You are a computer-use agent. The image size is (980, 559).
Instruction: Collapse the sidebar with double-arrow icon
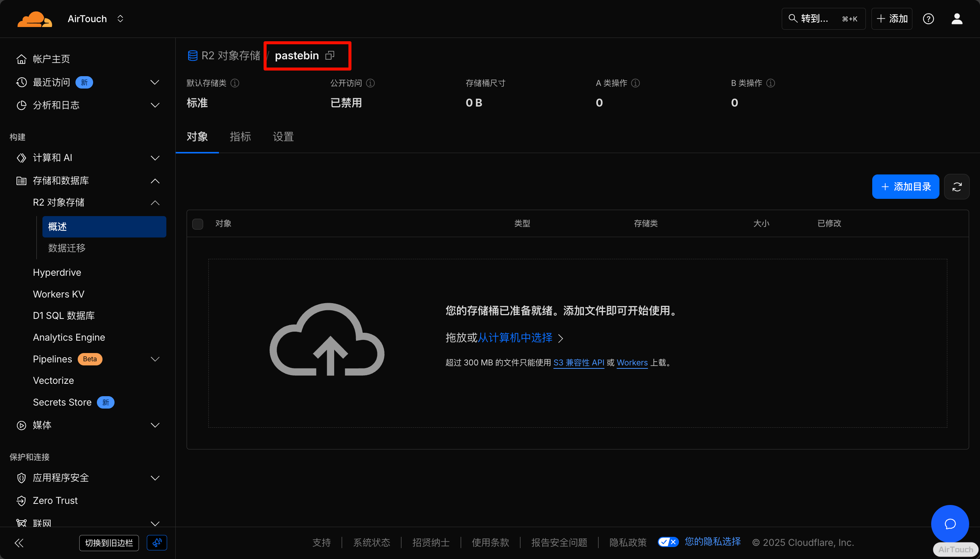point(19,542)
